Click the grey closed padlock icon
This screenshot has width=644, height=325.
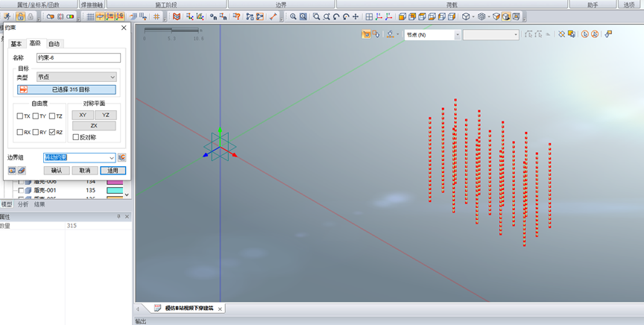pos(31,17)
